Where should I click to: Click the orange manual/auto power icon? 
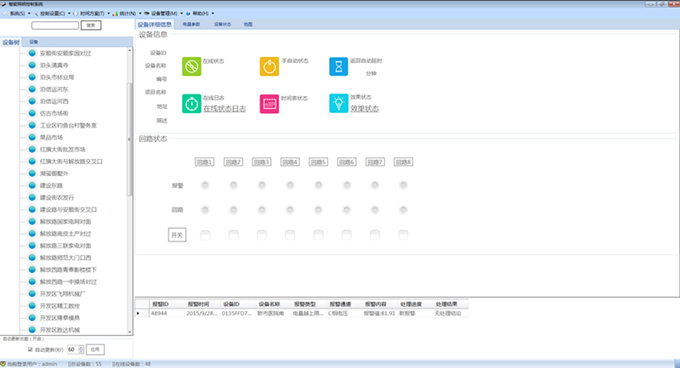pyautogui.click(x=269, y=66)
